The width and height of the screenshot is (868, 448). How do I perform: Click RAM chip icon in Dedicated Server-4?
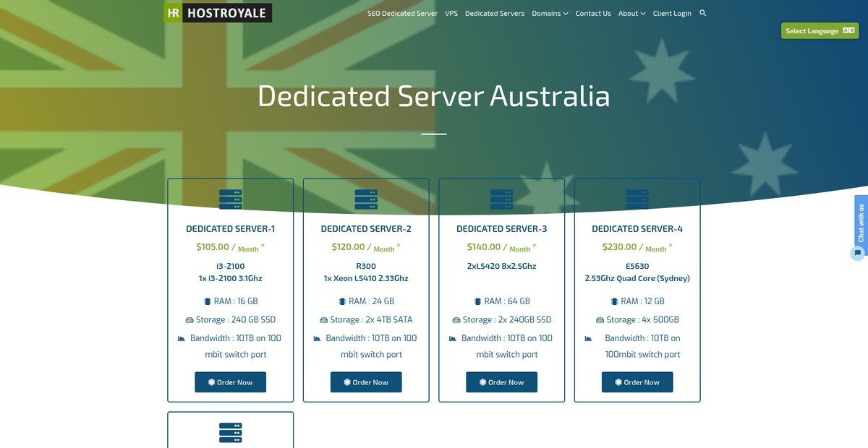(x=614, y=301)
